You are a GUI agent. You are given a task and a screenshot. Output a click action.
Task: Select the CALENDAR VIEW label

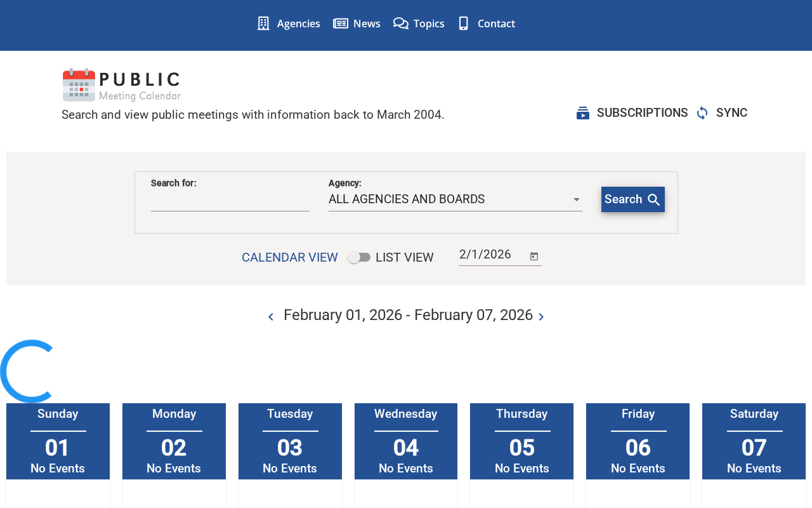tap(290, 257)
